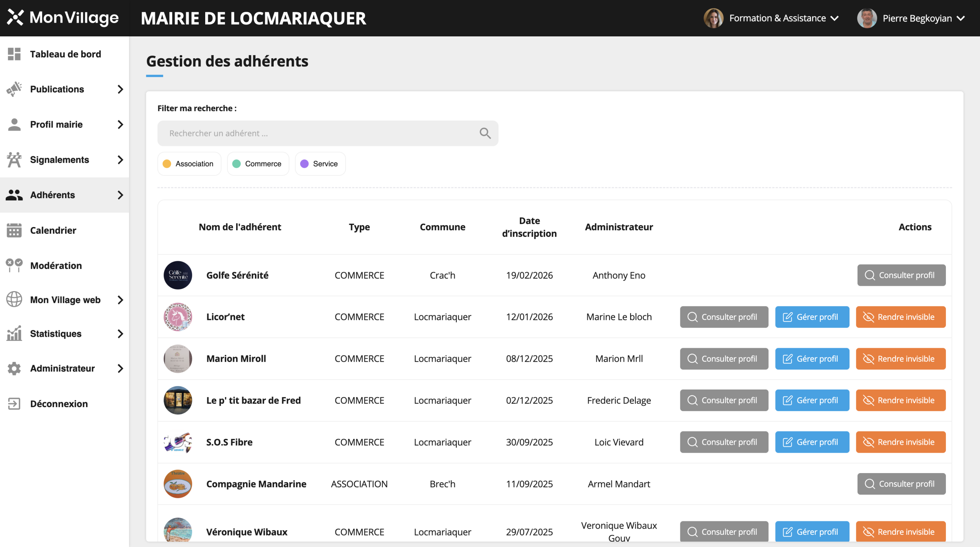Click the Tableau de bord dashboard icon

click(x=14, y=54)
